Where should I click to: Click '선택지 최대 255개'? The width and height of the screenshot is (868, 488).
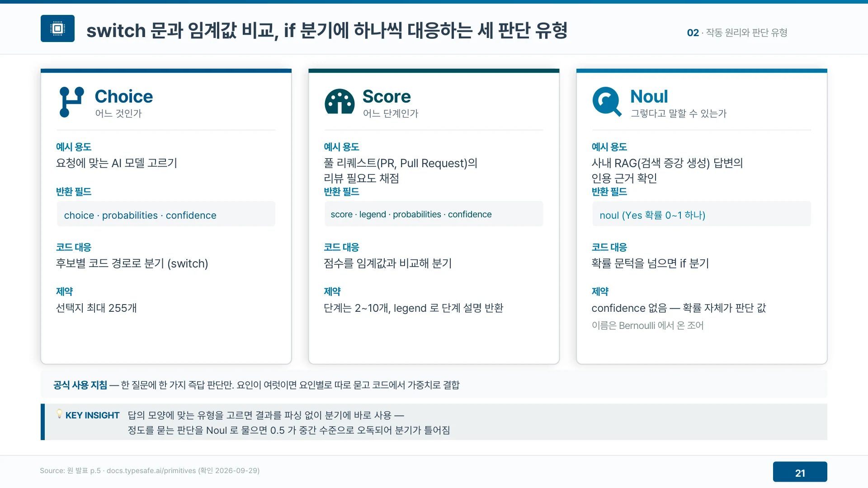coord(96,308)
